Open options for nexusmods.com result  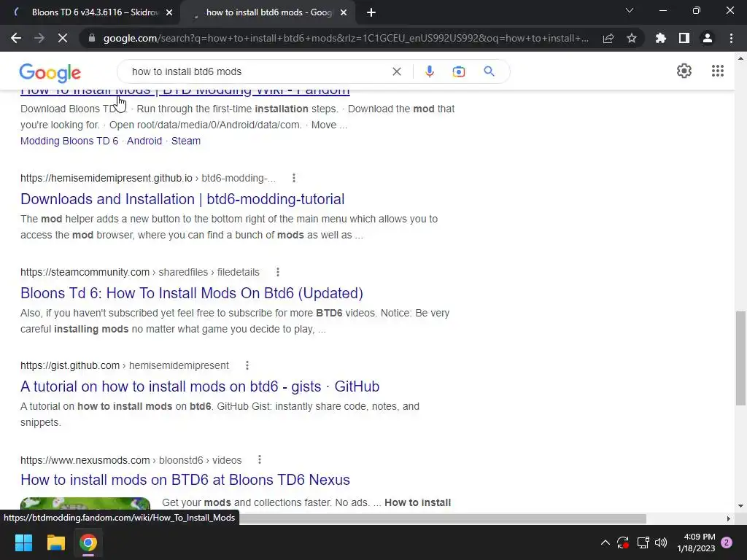[260, 459]
